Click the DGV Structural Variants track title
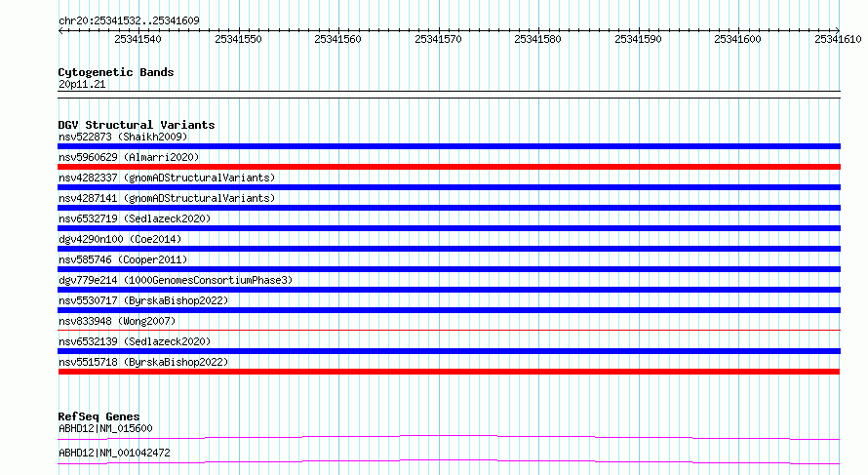Viewport: 868px width, 475px height. click(137, 125)
